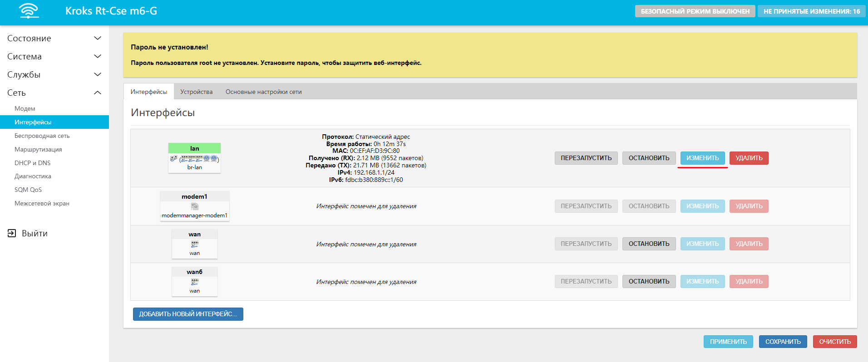Click Добавить новый интерфейс button
This screenshot has height=362, width=868.
click(x=188, y=314)
